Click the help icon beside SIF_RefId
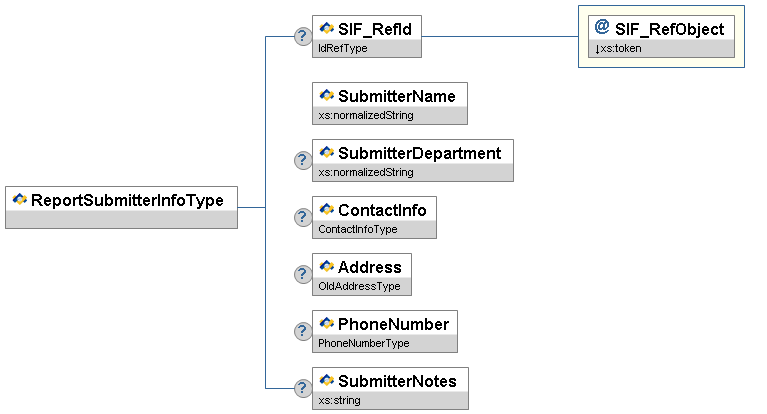 [302, 37]
